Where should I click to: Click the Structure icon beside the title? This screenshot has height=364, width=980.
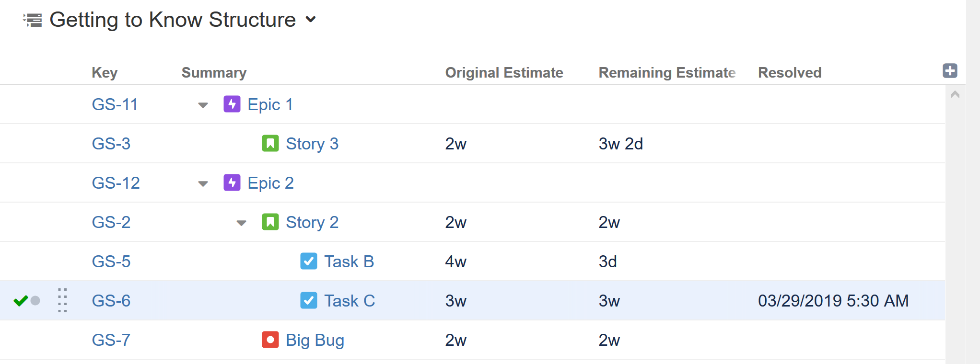[x=32, y=19]
